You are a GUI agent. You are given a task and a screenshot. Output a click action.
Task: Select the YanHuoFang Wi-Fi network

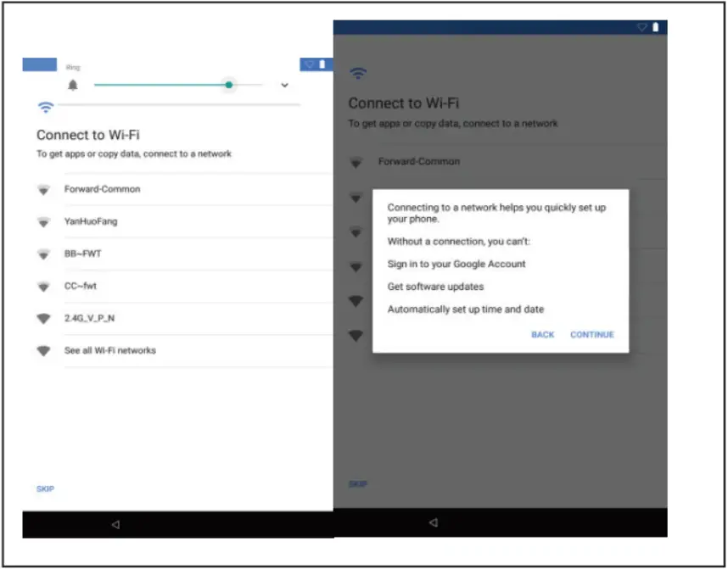[184, 221]
